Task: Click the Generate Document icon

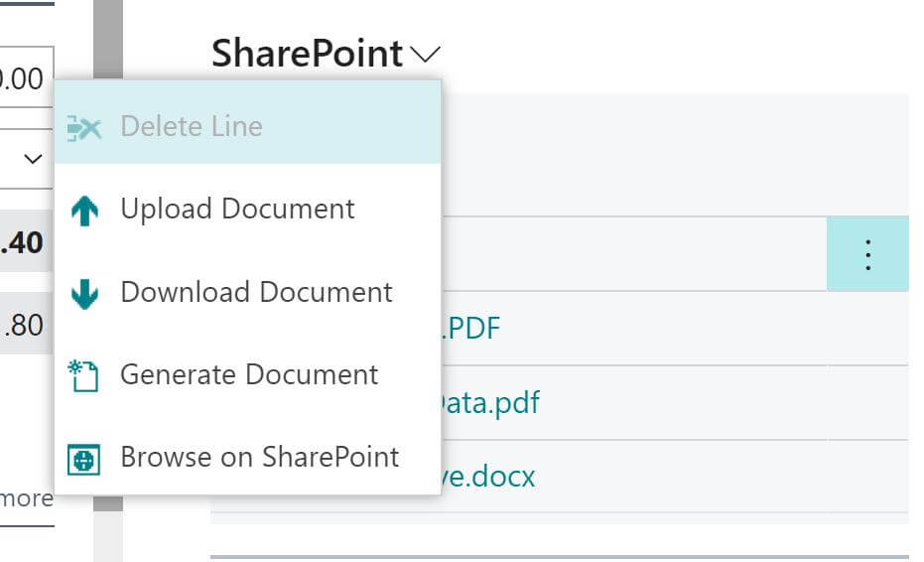Action: (83, 376)
